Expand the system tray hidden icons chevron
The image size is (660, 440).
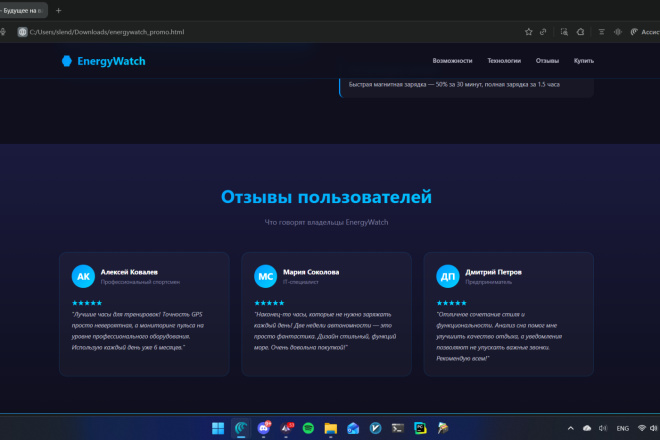tap(570, 428)
